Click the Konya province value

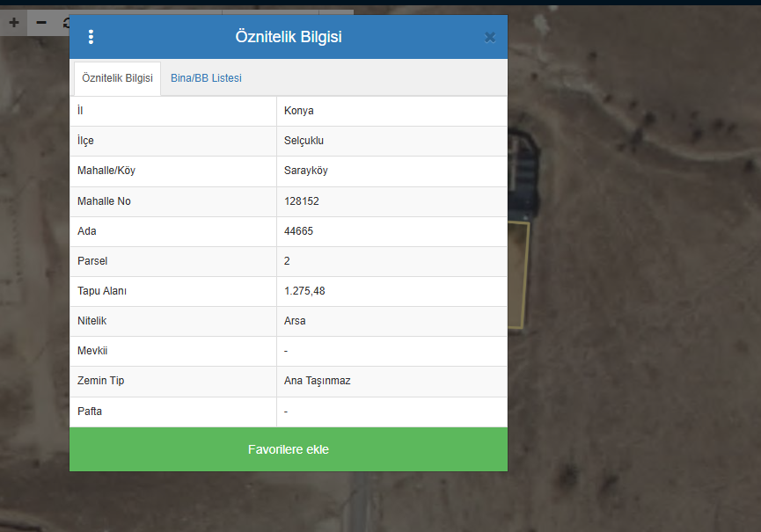tap(299, 111)
